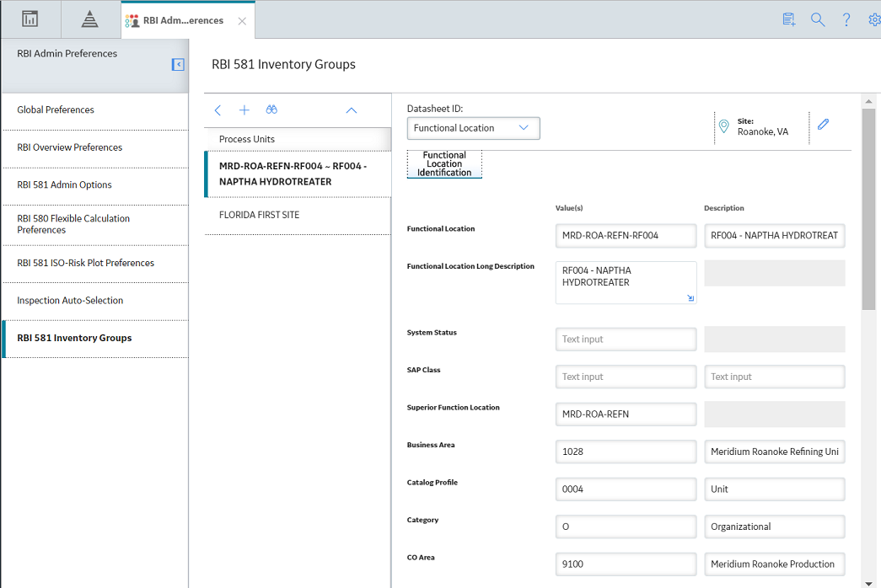The image size is (881, 588).
Task: Click the System Status text input
Action: click(626, 339)
